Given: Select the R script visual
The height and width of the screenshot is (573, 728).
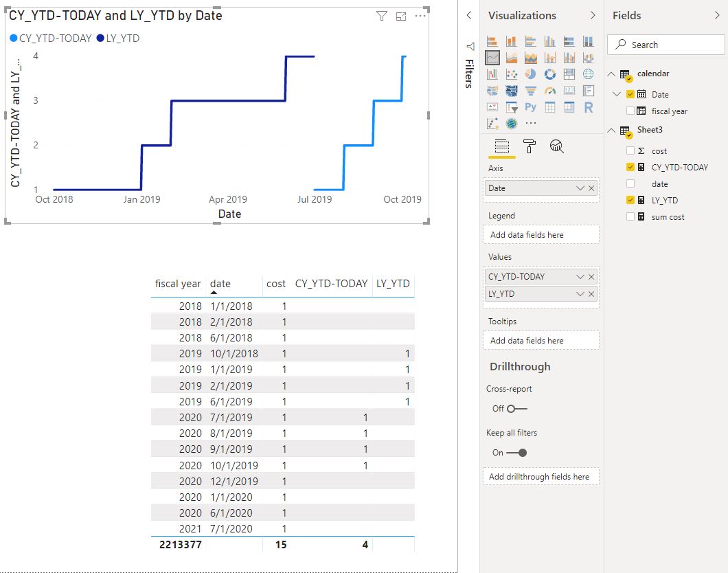Looking at the screenshot, I should tap(589, 107).
